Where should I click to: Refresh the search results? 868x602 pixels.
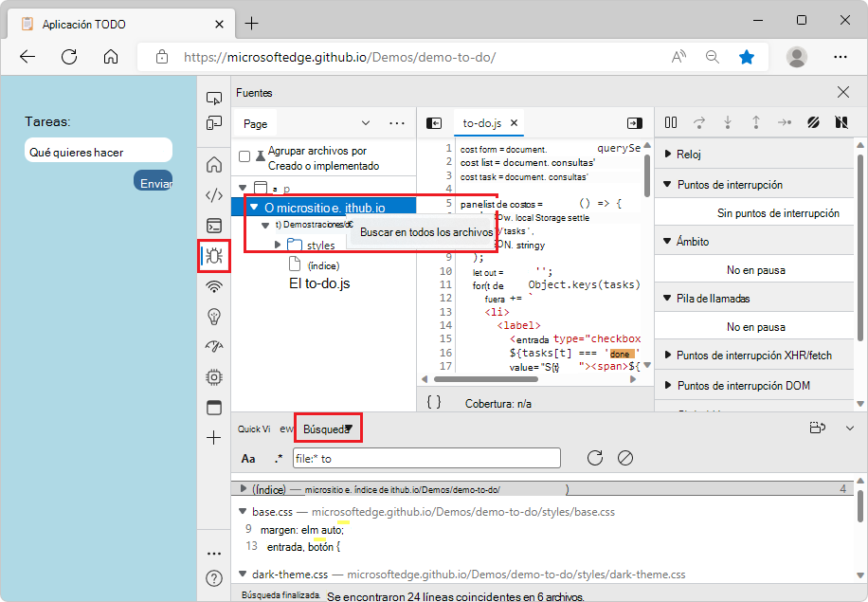[x=595, y=458]
